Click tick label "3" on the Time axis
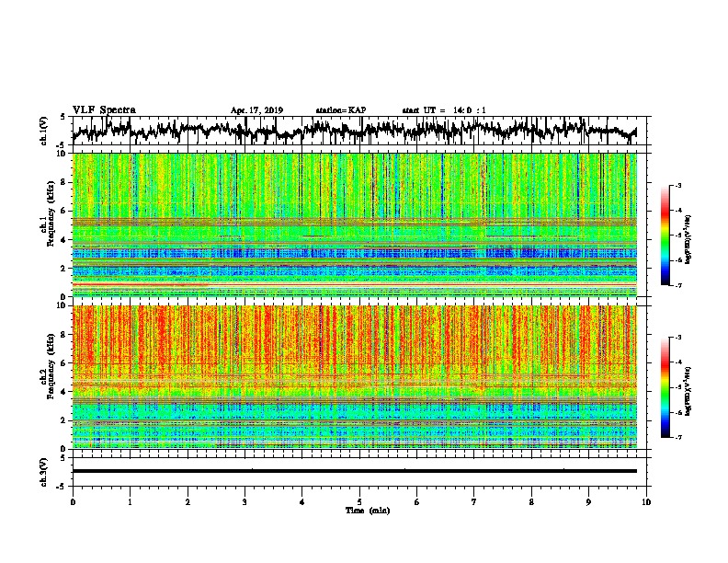Viewport: 728px width, 563px height. pyautogui.click(x=245, y=502)
